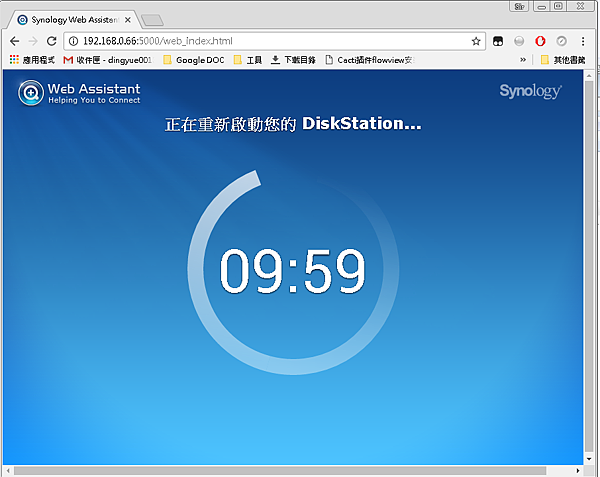This screenshot has height=477, width=600.
Task: Click the vertical scrollbar down arrow
Action: coord(589,459)
